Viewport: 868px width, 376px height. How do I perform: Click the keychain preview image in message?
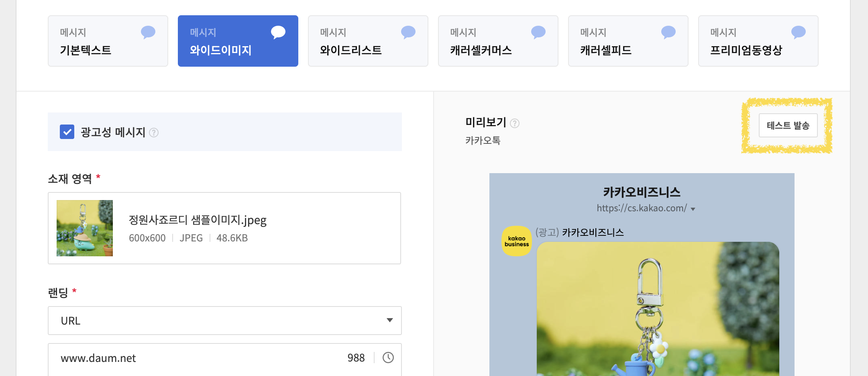click(x=658, y=309)
